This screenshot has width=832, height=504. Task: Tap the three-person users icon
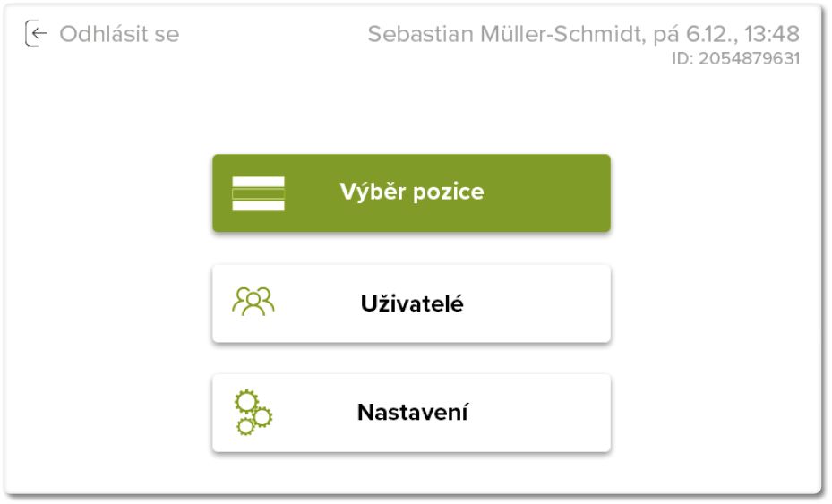click(x=253, y=303)
